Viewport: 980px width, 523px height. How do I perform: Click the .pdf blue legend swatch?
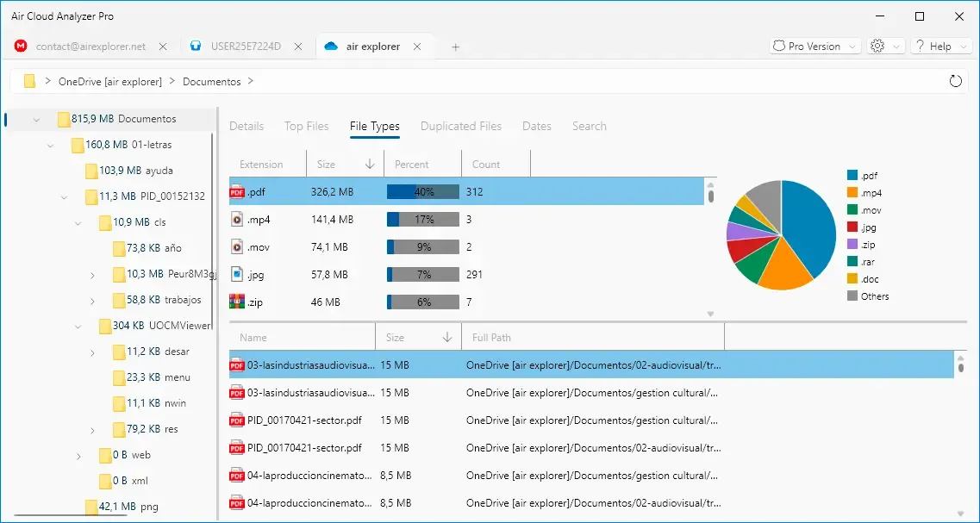[852, 177]
